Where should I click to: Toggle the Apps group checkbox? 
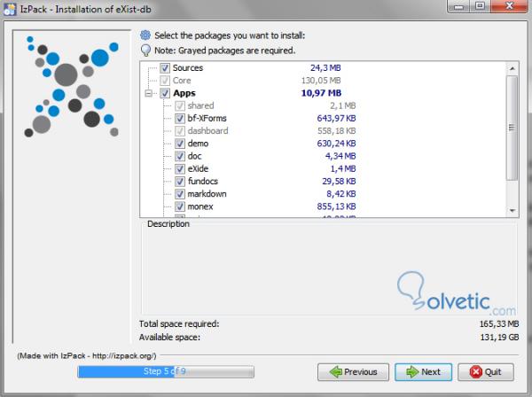click(165, 93)
